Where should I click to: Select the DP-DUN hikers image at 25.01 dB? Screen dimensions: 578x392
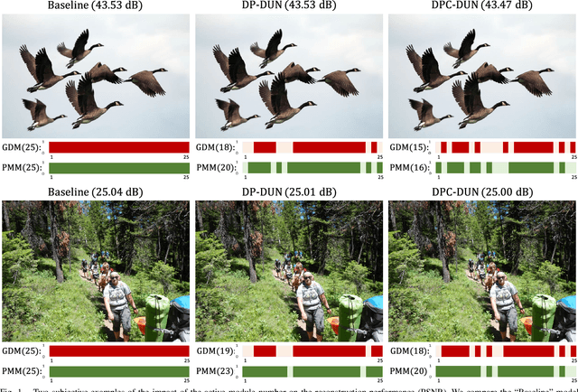(x=289, y=271)
